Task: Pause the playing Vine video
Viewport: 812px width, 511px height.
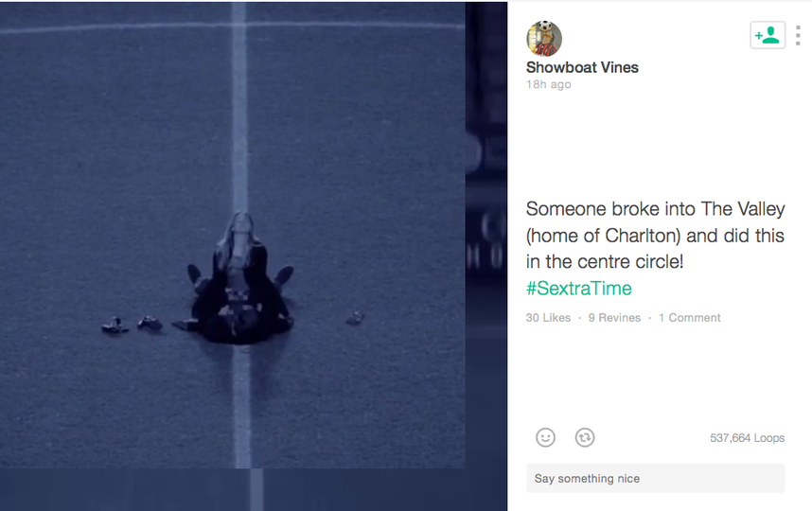Action: pyautogui.click(x=233, y=236)
